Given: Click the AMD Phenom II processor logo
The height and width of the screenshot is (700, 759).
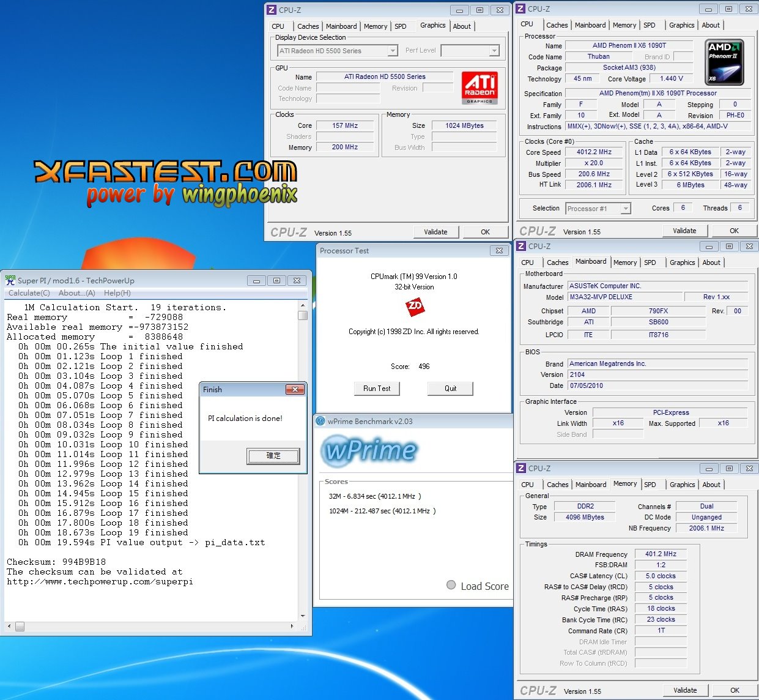Looking at the screenshot, I should (725, 62).
